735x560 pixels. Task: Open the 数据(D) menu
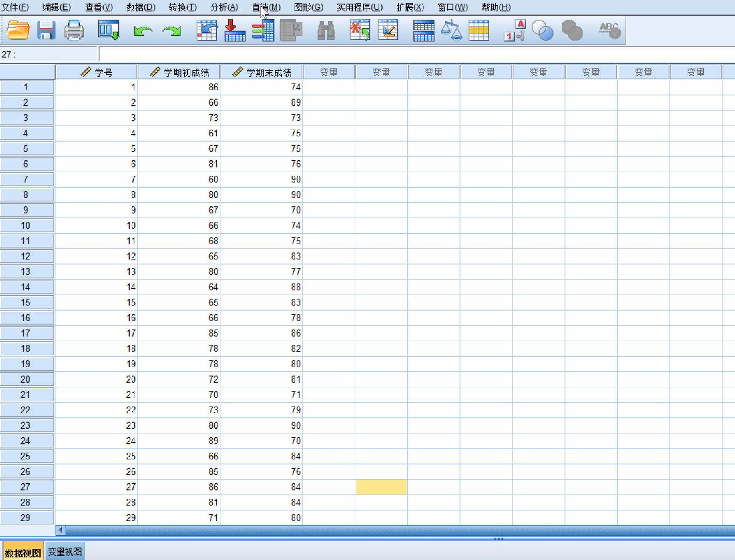pos(141,7)
